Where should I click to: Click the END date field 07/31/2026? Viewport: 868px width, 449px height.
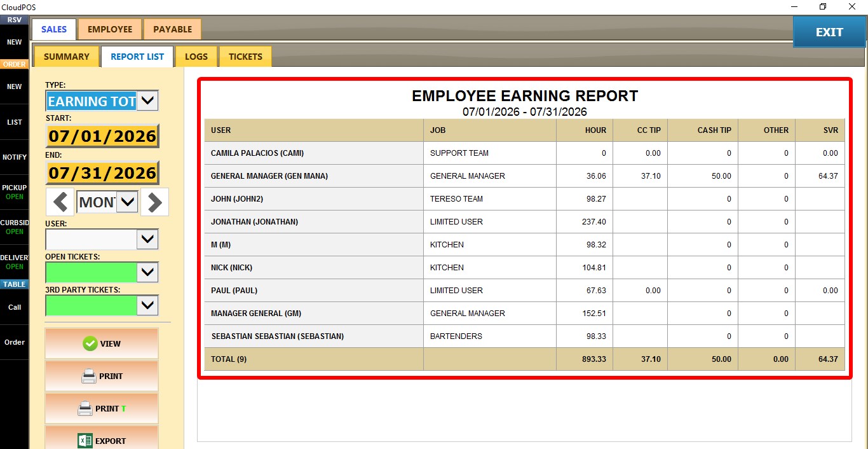click(102, 173)
